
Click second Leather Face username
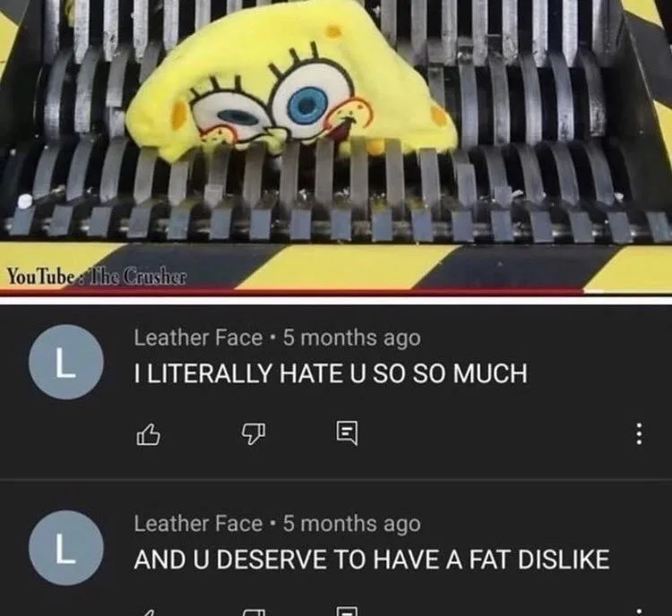(x=198, y=524)
